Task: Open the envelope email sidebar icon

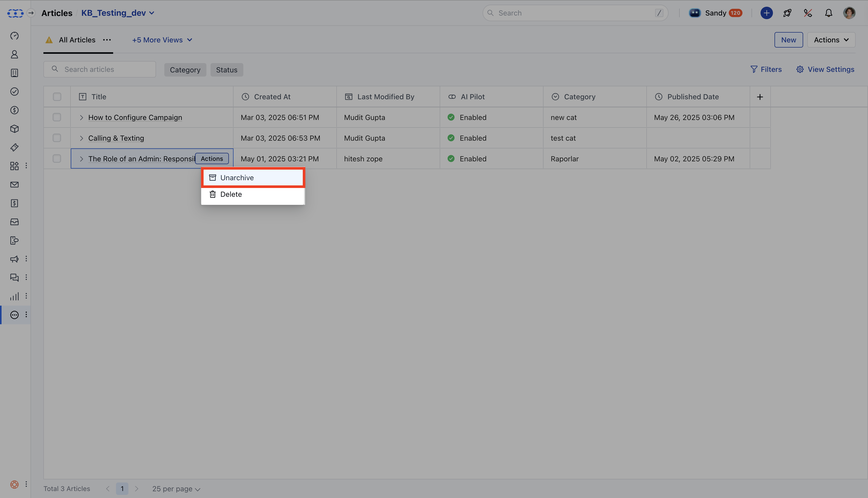Action: point(14,185)
